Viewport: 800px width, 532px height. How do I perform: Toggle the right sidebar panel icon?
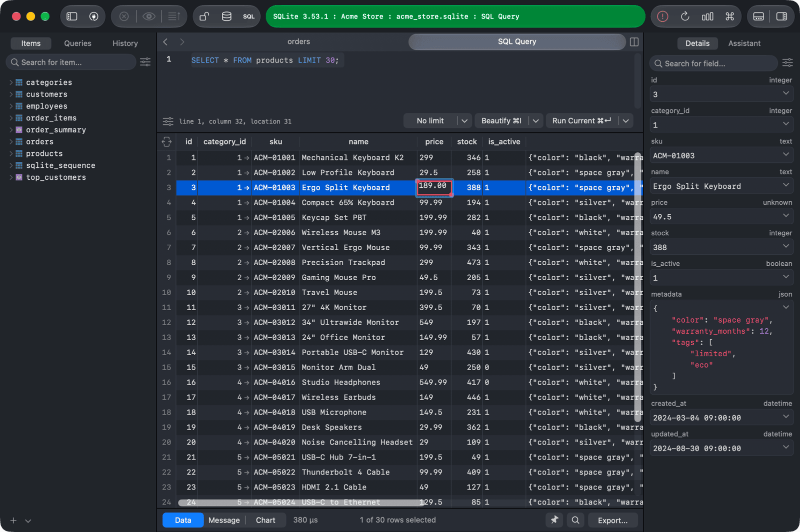point(781,16)
